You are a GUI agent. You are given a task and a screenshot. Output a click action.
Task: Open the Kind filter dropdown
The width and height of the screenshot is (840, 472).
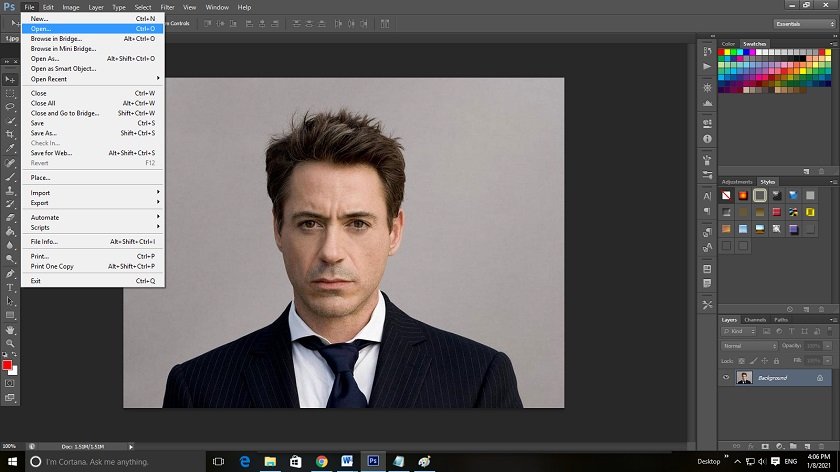[738, 332]
